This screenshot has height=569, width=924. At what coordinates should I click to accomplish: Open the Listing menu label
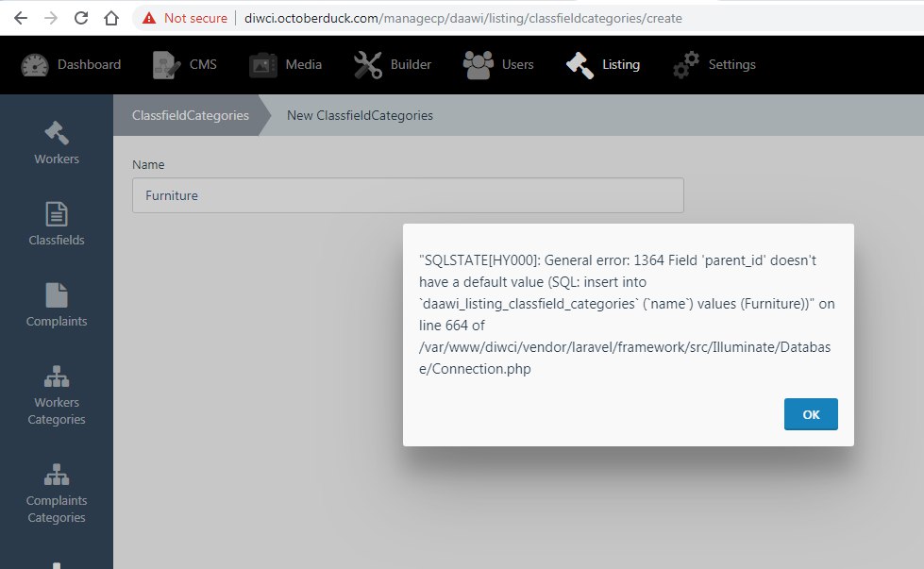620,65
